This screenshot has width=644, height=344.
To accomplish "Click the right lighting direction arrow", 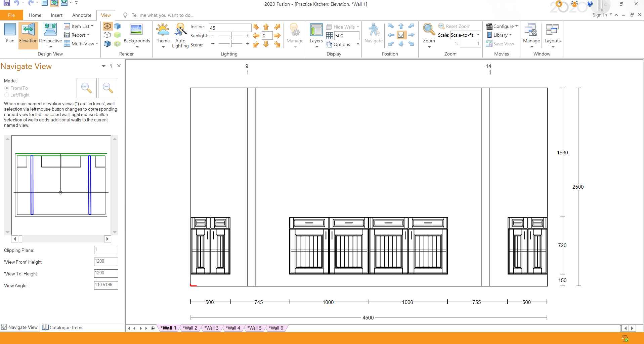I will coord(277,36).
